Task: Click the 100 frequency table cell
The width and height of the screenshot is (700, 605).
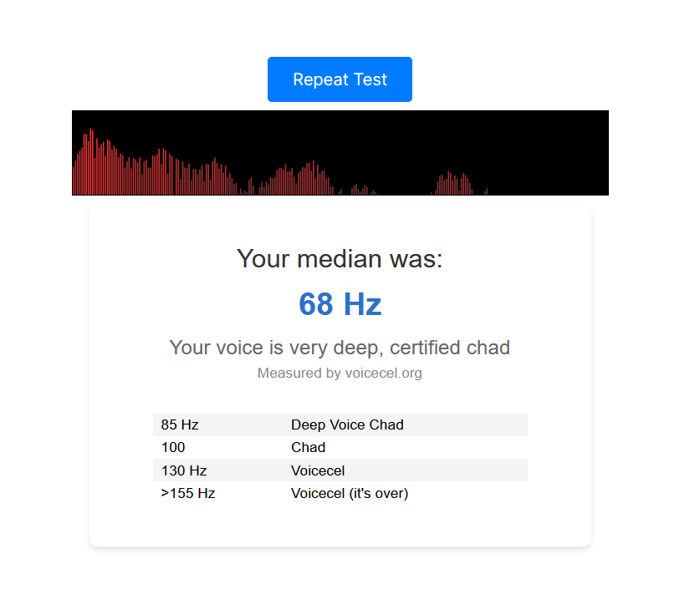Action: coord(173,448)
